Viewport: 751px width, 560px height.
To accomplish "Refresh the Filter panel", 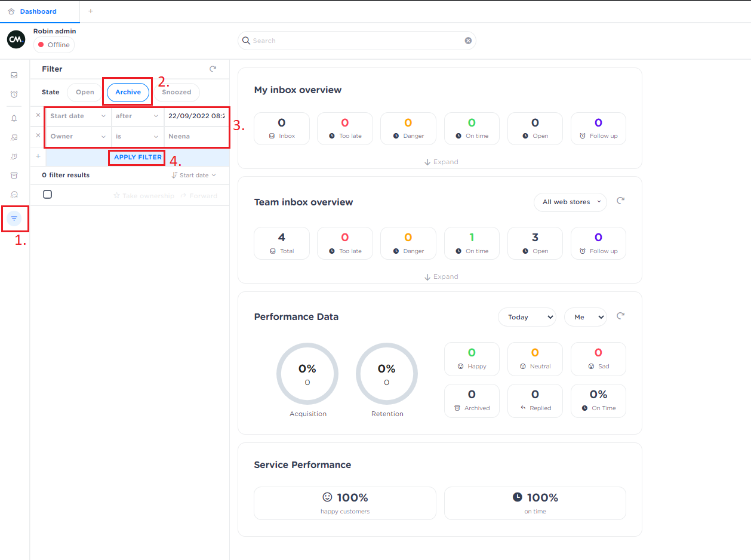I will tap(213, 69).
